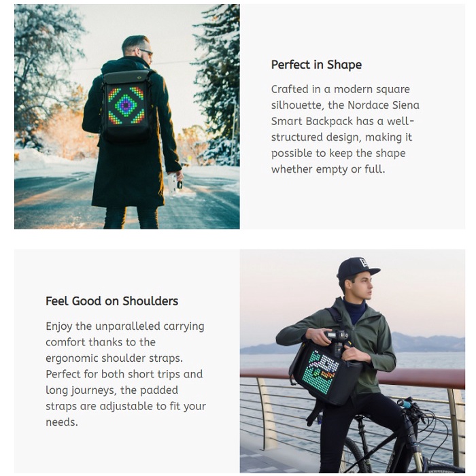Click the 'Nordace Siena' product name text
476x476 pixels.
click(384, 105)
